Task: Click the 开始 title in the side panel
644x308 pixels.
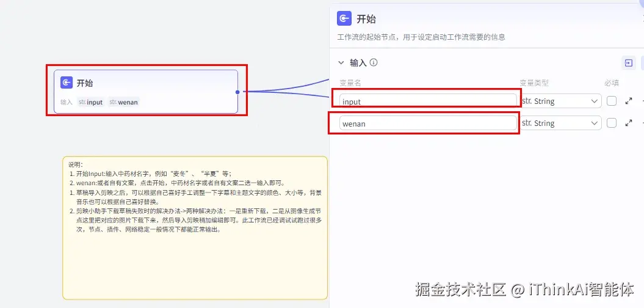Action: (366, 19)
